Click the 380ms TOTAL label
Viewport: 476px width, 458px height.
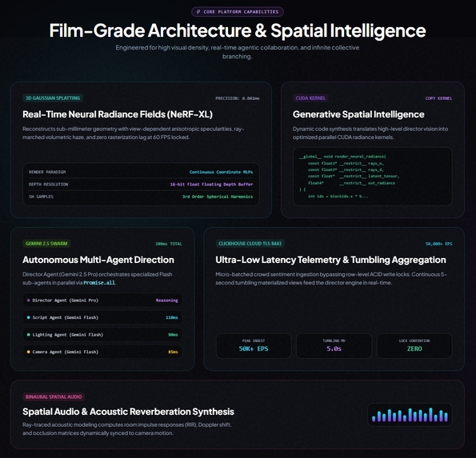pos(169,244)
